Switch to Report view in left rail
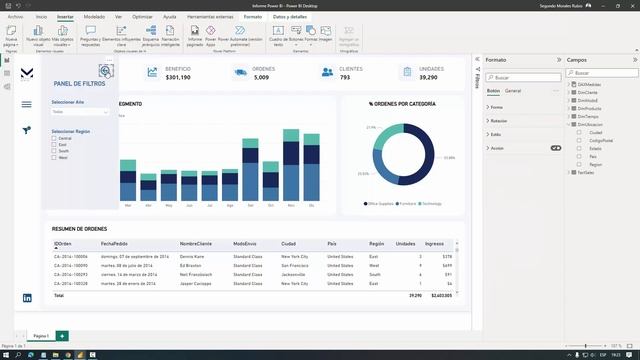Viewport: 640px width, 360px height. 7,60
